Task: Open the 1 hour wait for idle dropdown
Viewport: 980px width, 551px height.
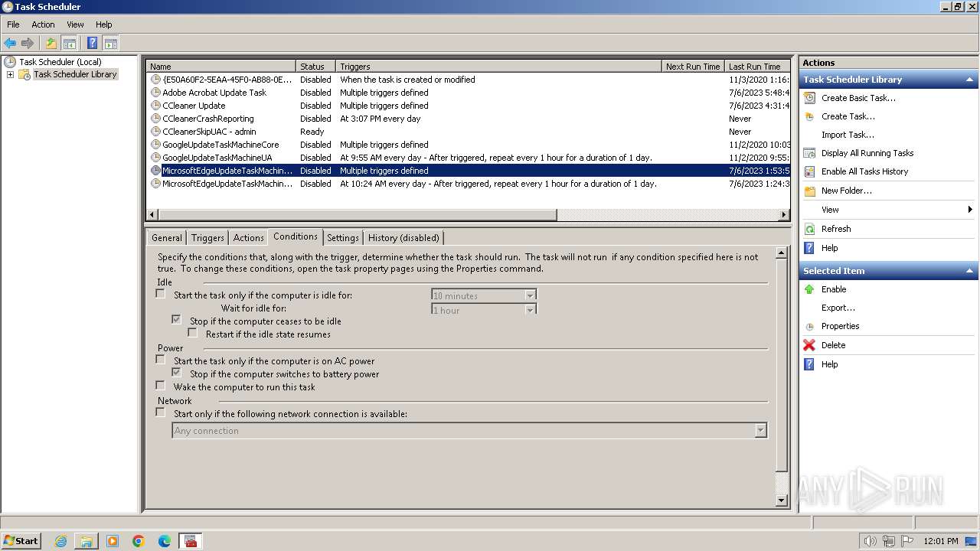Action: (x=530, y=310)
